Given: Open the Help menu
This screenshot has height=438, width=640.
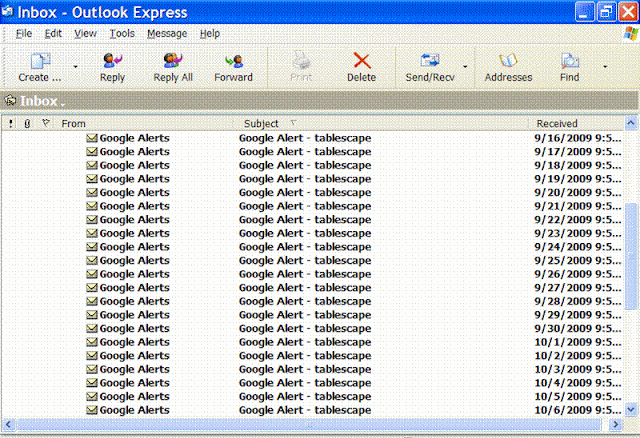Looking at the screenshot, I should tap(210, 33).
